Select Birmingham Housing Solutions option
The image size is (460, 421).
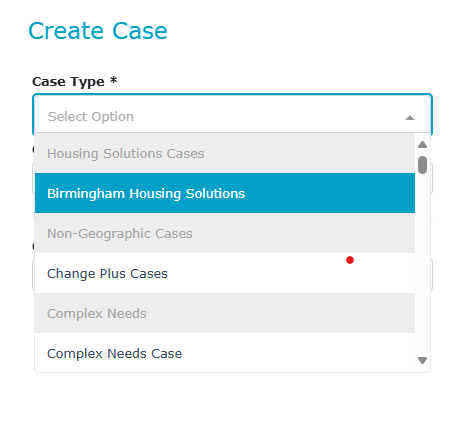click(x=225, y=193)
